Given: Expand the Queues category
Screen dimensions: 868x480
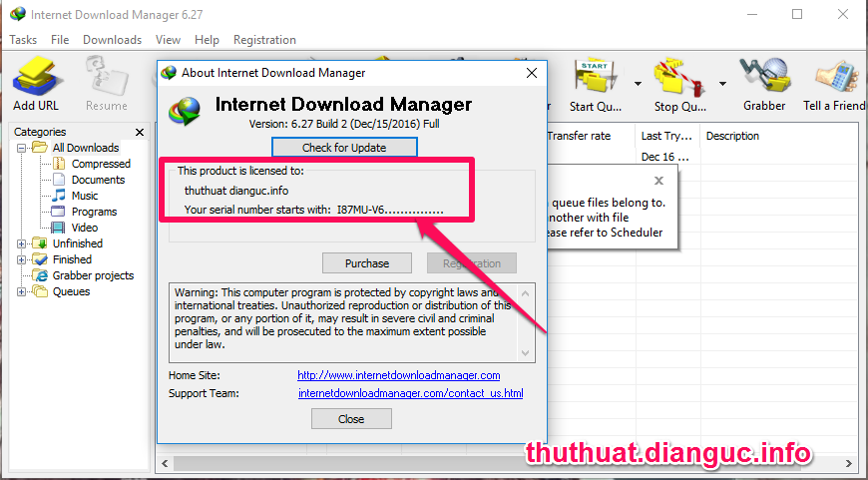Looking at the screenshot, I should point(21,291).
